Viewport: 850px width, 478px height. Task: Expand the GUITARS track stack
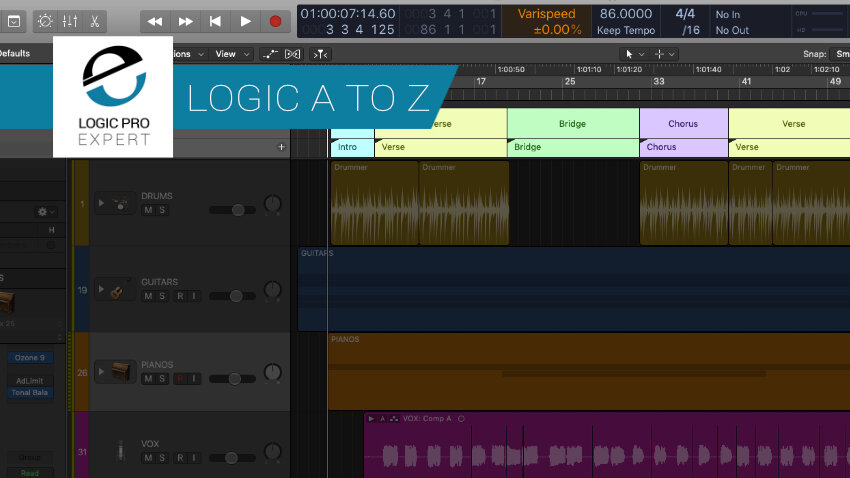pos(101,289)
